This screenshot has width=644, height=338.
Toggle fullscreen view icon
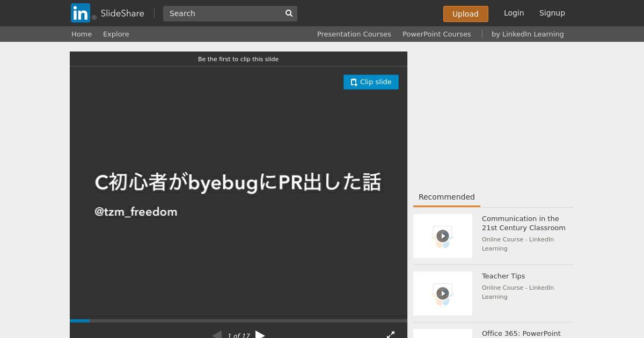(x=391, y=335)
